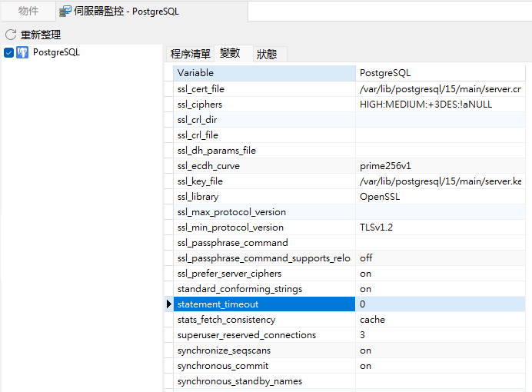Image resolution: width=532 pixels, height=392 pixels.
Task: Select PostgreSQL server in the left list
Action: click(x=56, y=52)
